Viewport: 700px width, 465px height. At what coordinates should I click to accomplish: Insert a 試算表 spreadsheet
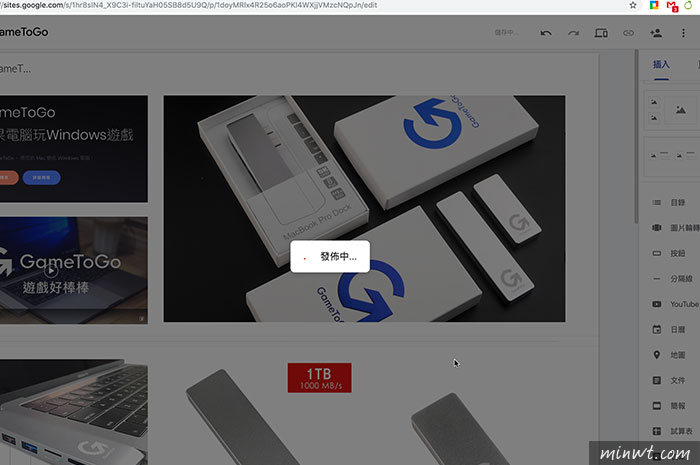point(672,432)
